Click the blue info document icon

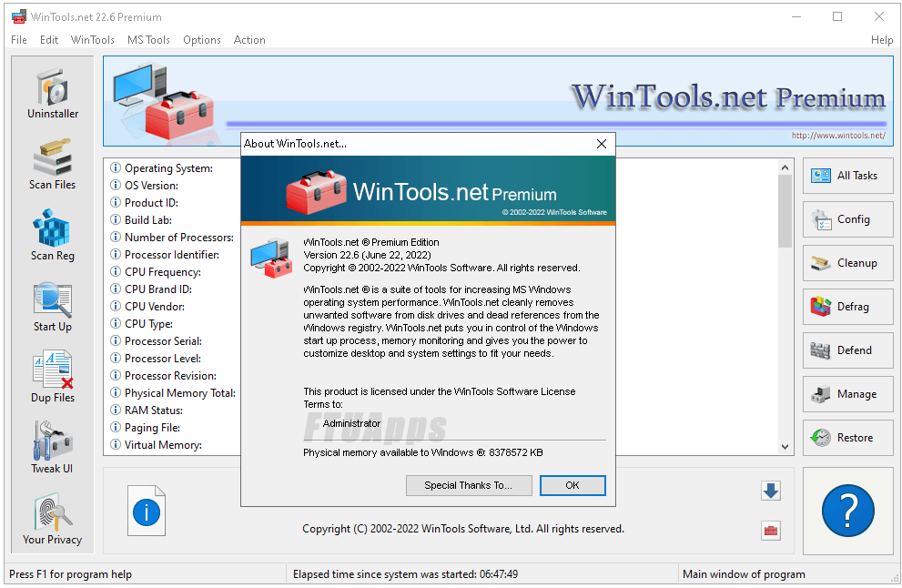147,511
